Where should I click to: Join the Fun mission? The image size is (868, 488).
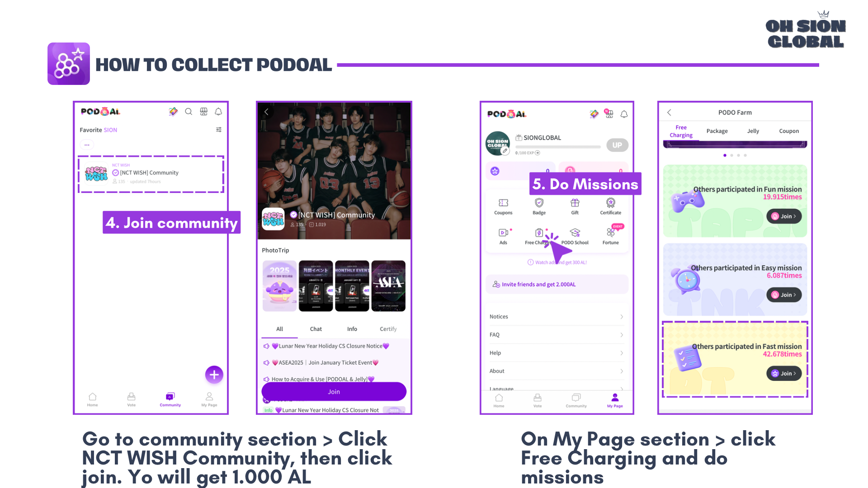pos(784,216)
